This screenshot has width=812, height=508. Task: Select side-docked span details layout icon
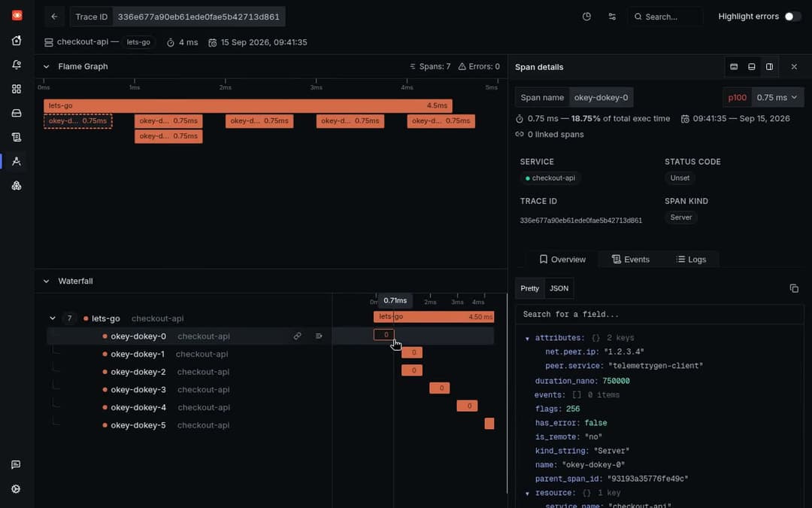[x=770, y=67]
